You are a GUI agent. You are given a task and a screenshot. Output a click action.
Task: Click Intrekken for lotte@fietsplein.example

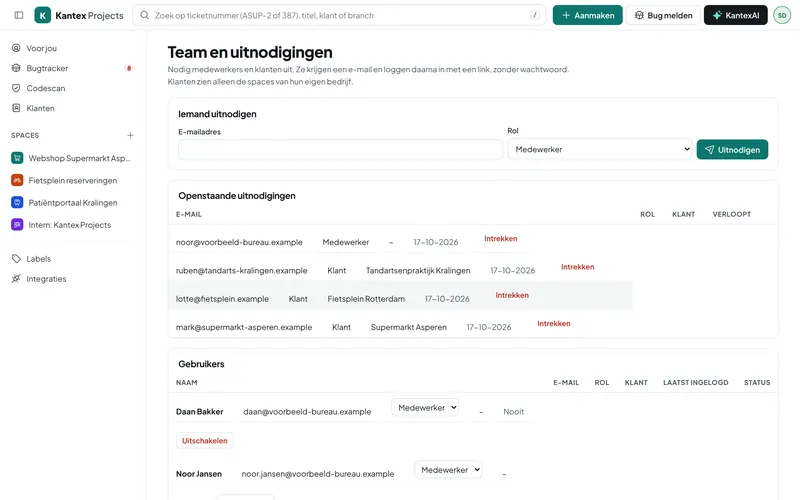pos(512,295)
